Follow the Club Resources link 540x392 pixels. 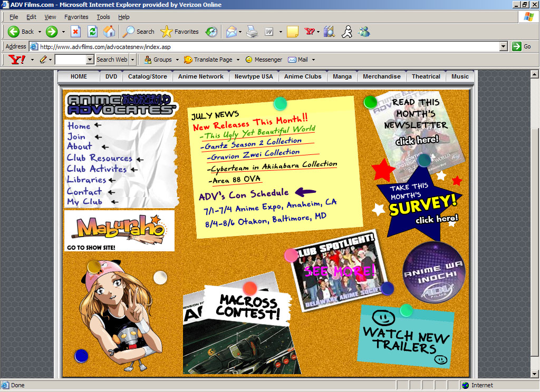[99, 158]
